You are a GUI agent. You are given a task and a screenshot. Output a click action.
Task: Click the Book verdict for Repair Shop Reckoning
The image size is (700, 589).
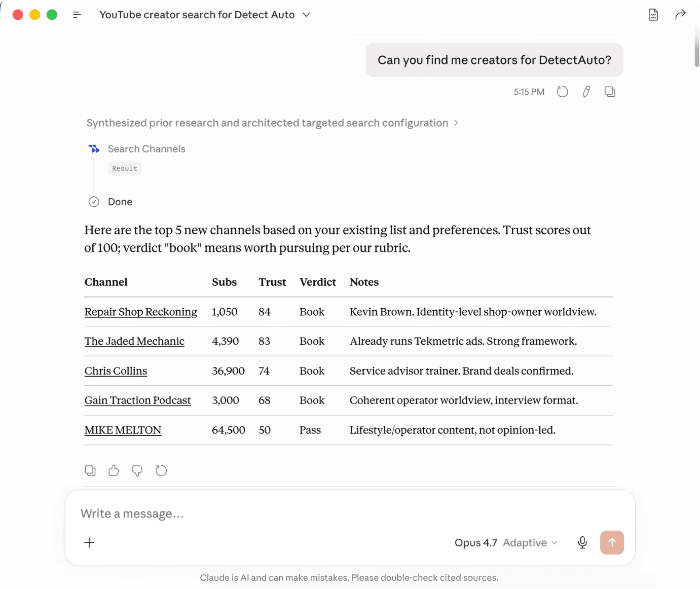(x=312, y=312)
